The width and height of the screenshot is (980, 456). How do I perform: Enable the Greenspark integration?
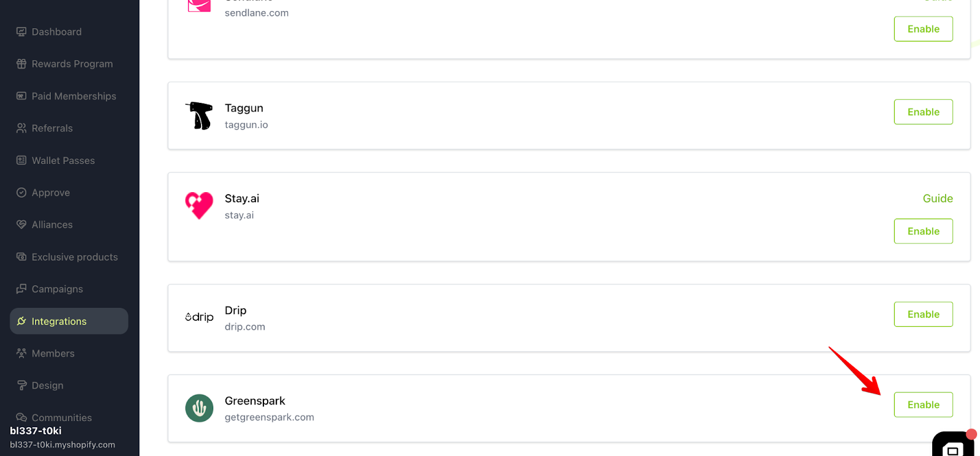click(923, 405)
